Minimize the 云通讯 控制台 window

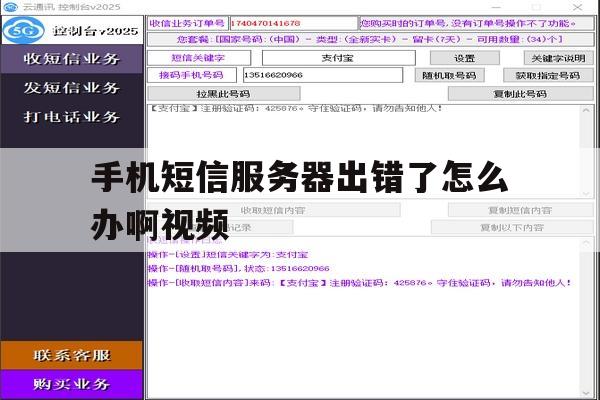496,7
